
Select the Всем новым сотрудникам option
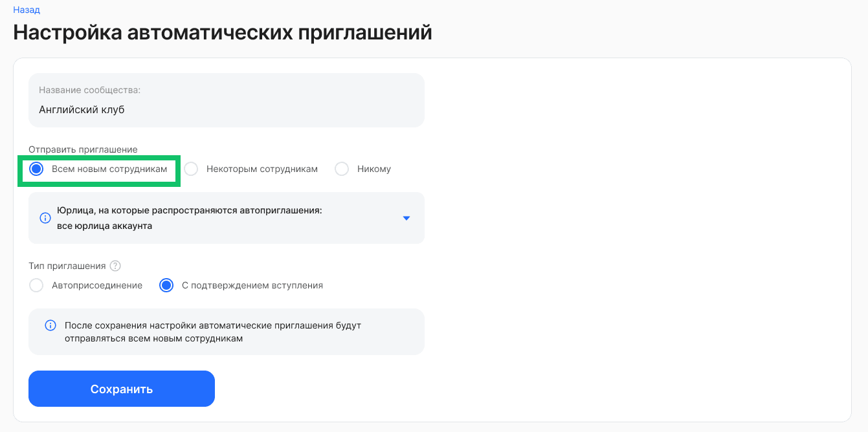(x=36, y=169)
